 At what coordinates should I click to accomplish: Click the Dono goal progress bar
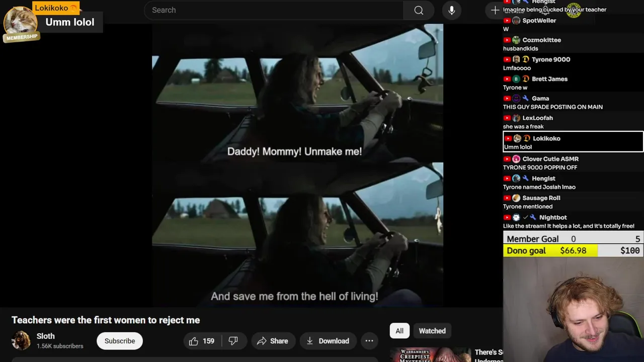[x=573, y=250]
